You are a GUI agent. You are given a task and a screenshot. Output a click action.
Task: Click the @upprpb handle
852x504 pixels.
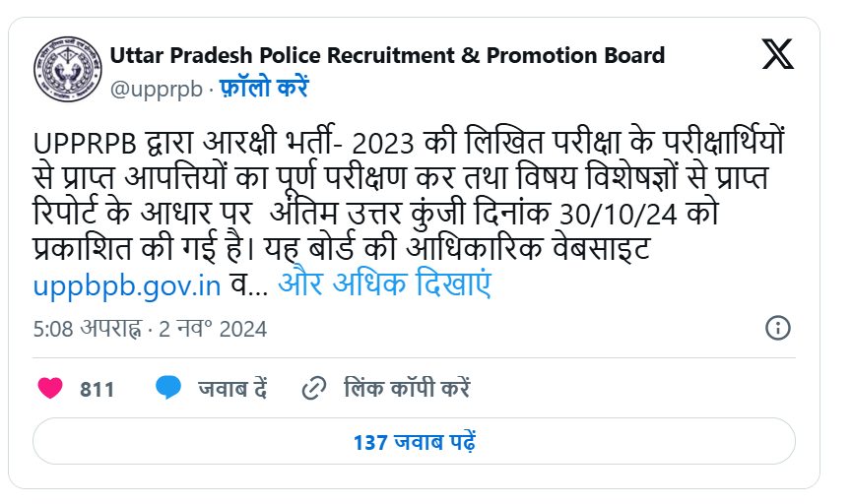(156, 88)
